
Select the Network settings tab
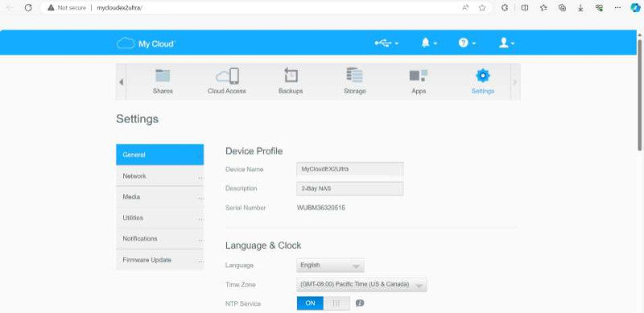pyautogui.click(x=159, y=176)
